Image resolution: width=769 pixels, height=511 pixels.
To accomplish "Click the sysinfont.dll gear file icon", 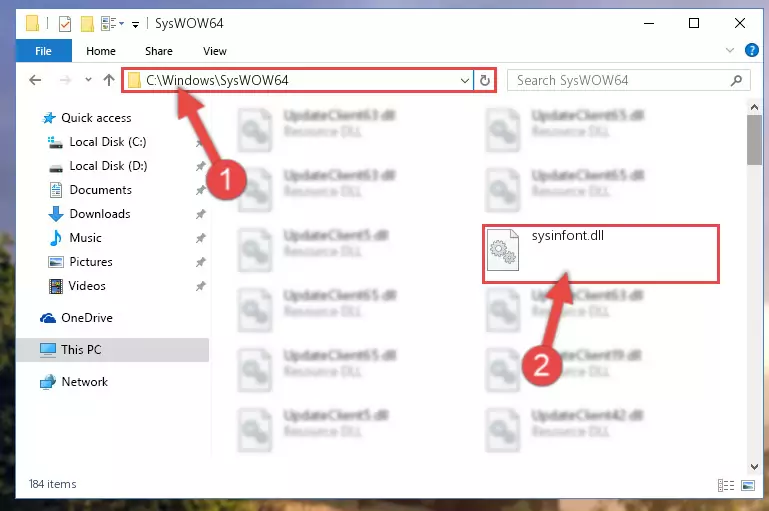I will [x=503, y=250].
